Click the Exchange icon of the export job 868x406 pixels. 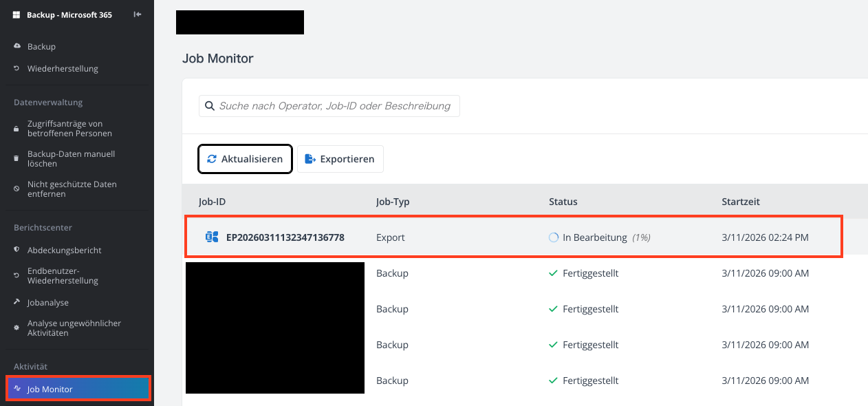(x=212, y=237)
